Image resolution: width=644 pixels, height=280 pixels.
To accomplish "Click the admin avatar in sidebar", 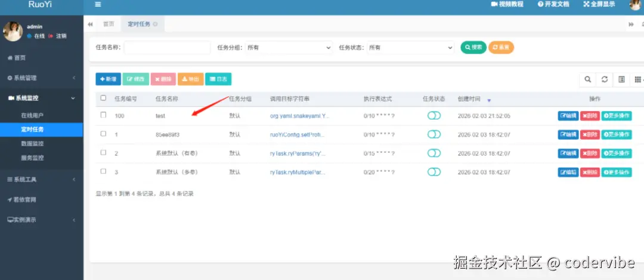I will point(13,31).
